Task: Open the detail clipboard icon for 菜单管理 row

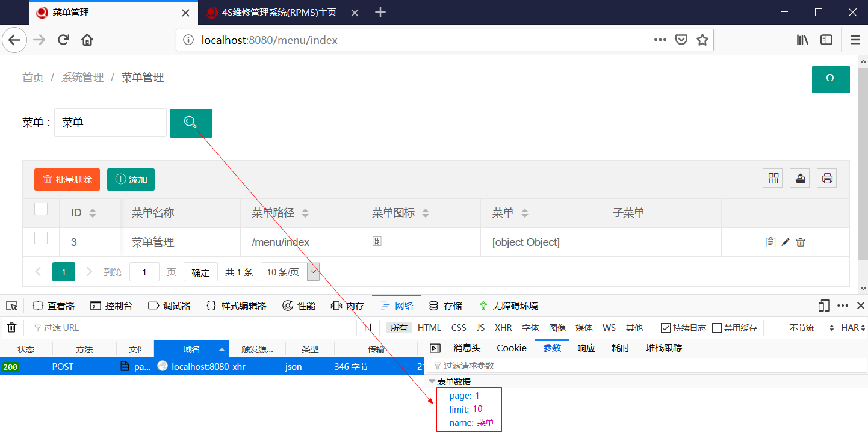Action: pos(770,242)
